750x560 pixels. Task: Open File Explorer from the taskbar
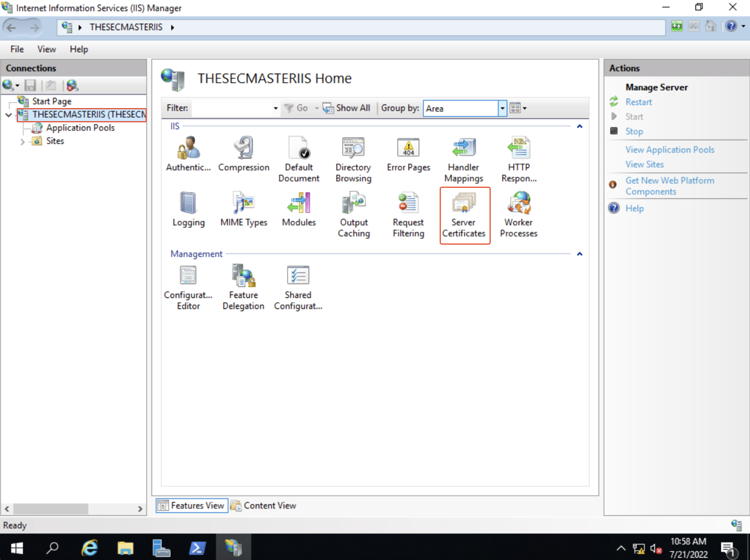pos(126,548)
